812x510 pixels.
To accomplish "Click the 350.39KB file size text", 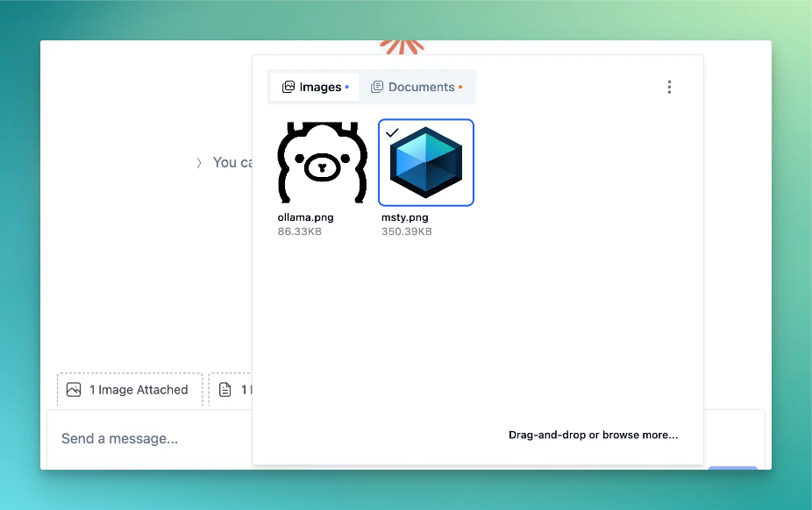I will (x=407, y=231).
